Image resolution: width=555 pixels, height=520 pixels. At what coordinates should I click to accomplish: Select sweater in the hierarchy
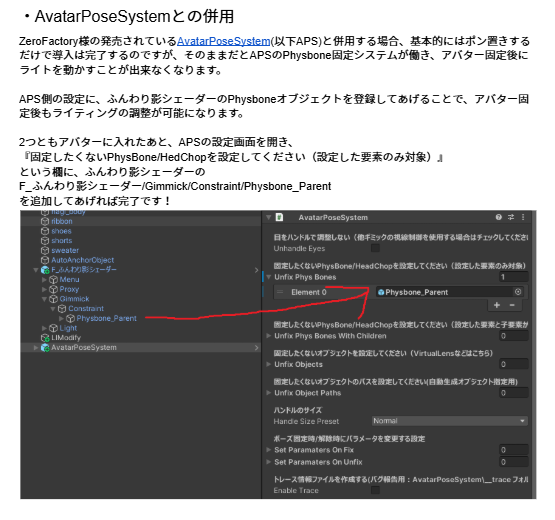(x=65, y=250)
